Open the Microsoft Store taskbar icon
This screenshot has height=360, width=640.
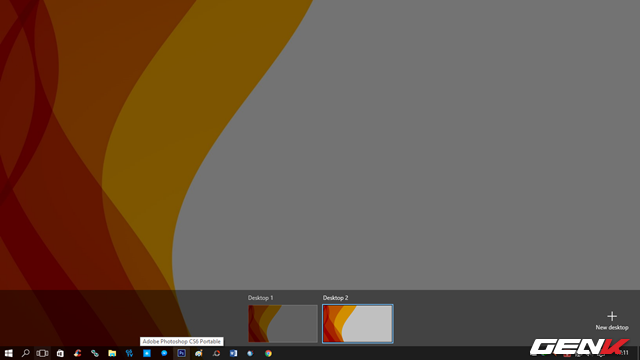tap(60, 353)
